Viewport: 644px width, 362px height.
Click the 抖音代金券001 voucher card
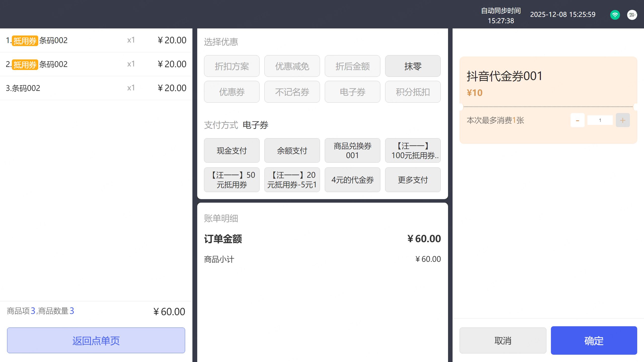pos(548,83)
